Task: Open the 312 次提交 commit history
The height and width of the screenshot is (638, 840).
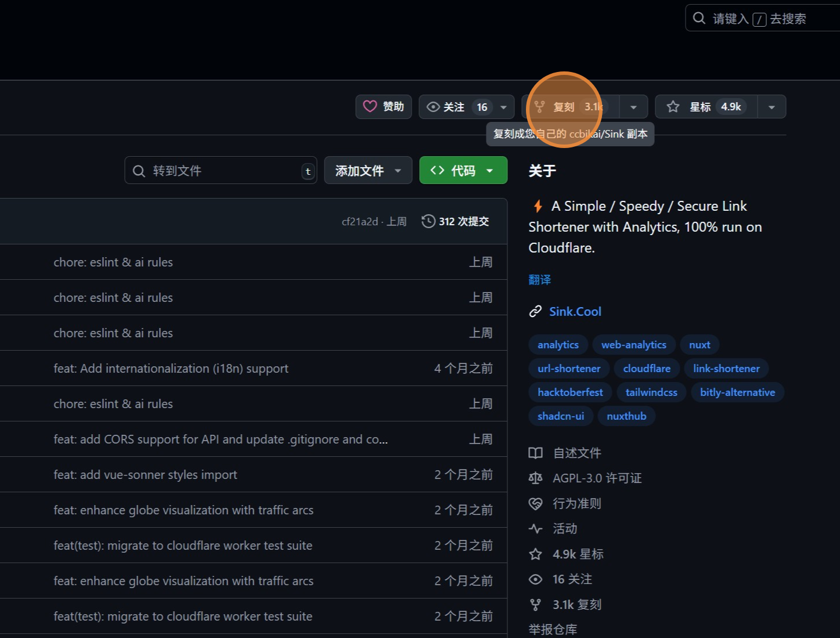Action: click(x=456, y=222)
